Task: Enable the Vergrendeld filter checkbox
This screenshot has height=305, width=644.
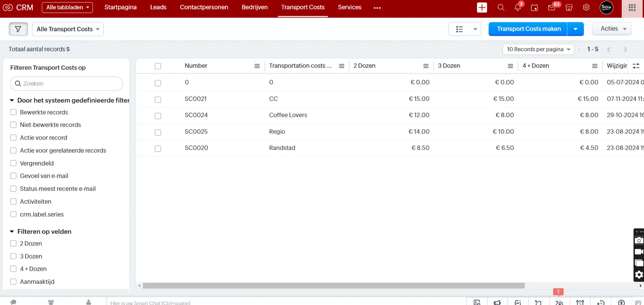Action: click(13, 163)
